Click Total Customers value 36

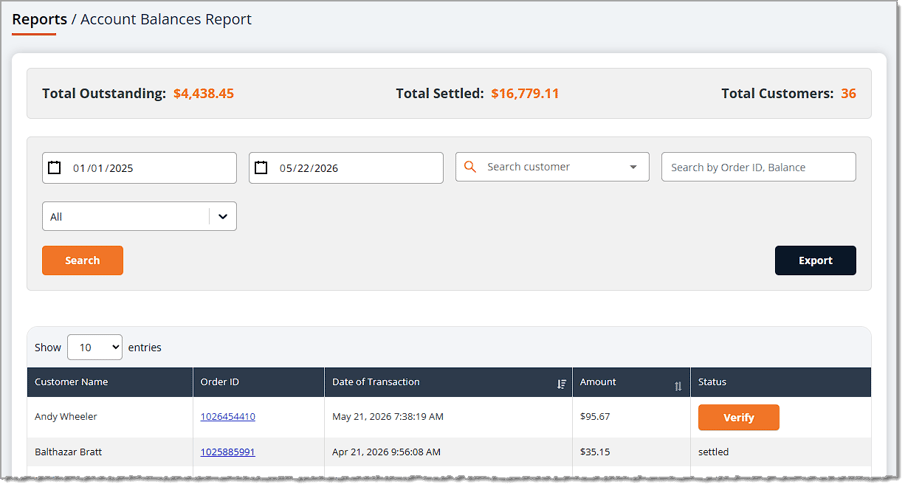click(848, 93)
